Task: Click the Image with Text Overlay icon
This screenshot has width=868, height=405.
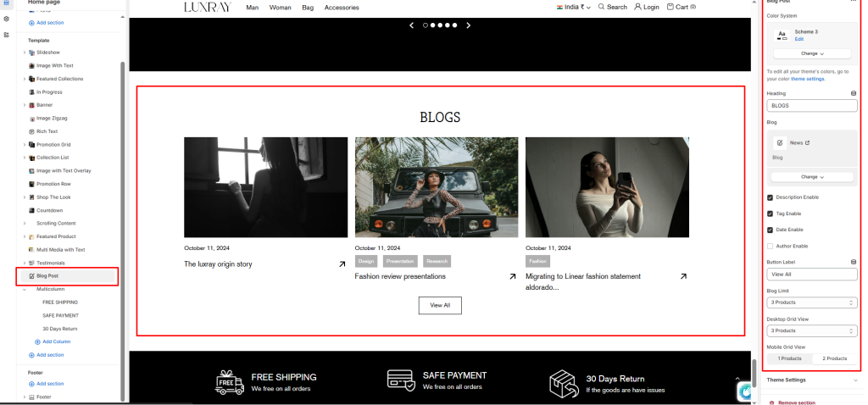Action: tap(31, 171)
